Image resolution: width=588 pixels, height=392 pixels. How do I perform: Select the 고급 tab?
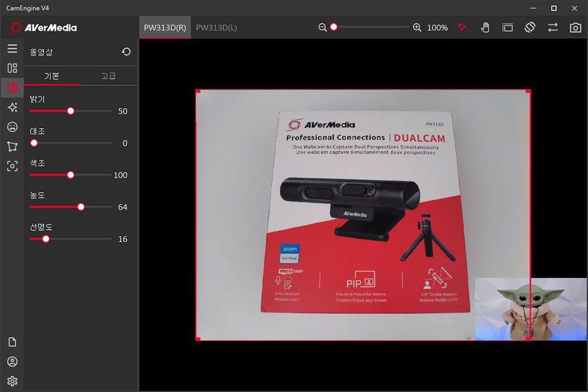(x=109, y=76)
